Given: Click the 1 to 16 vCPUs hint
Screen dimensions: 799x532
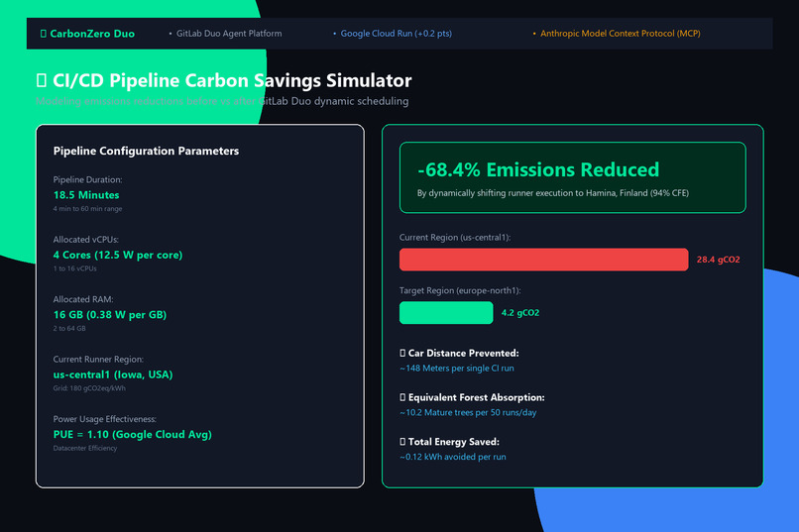Looking at the screenshot, I should click(75, 268).
